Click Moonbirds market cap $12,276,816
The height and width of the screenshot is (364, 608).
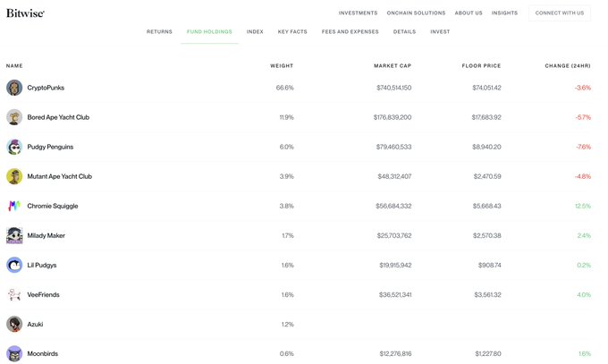[395, 353]
